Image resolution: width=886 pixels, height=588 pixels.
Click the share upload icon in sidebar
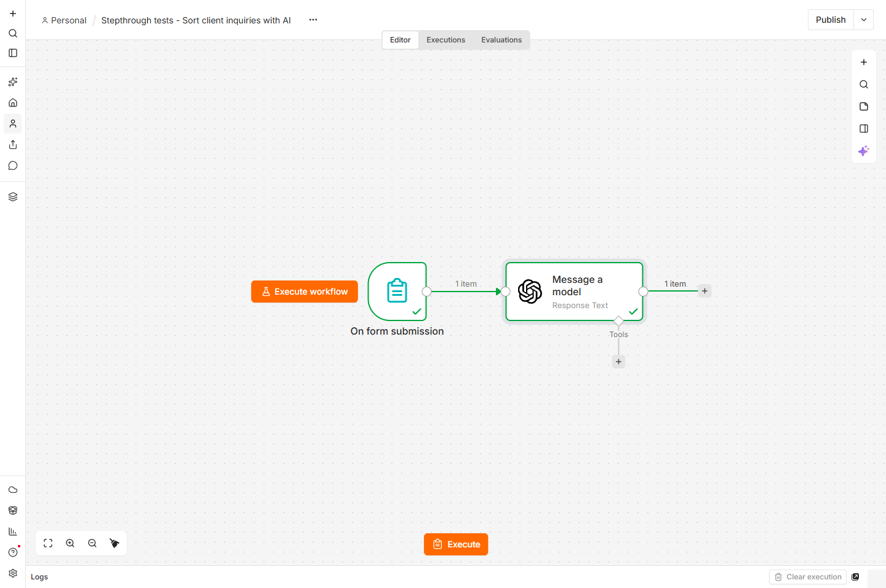click(x=13, y=145)
